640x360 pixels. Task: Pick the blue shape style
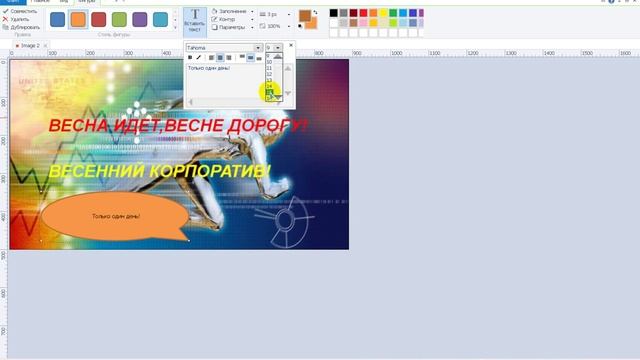tap(58, 19)
